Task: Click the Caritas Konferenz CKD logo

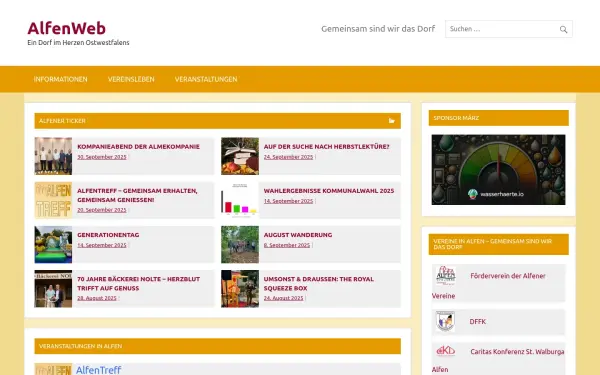Action: point(446,351)
